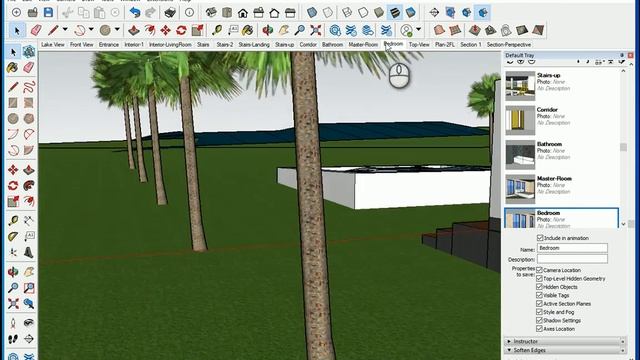Toggle Shadow Settings checkbox
The height and width of the screenshot is (360, 640).
pyautogui.click(x=539, y=320)
